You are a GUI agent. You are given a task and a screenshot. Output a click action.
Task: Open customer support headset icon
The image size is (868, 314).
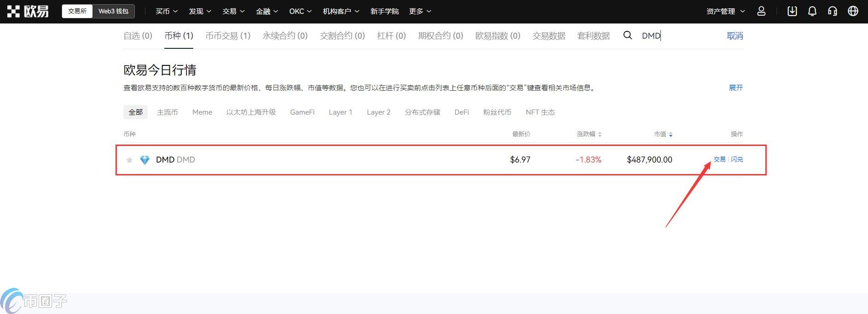[x=833, y=11]
